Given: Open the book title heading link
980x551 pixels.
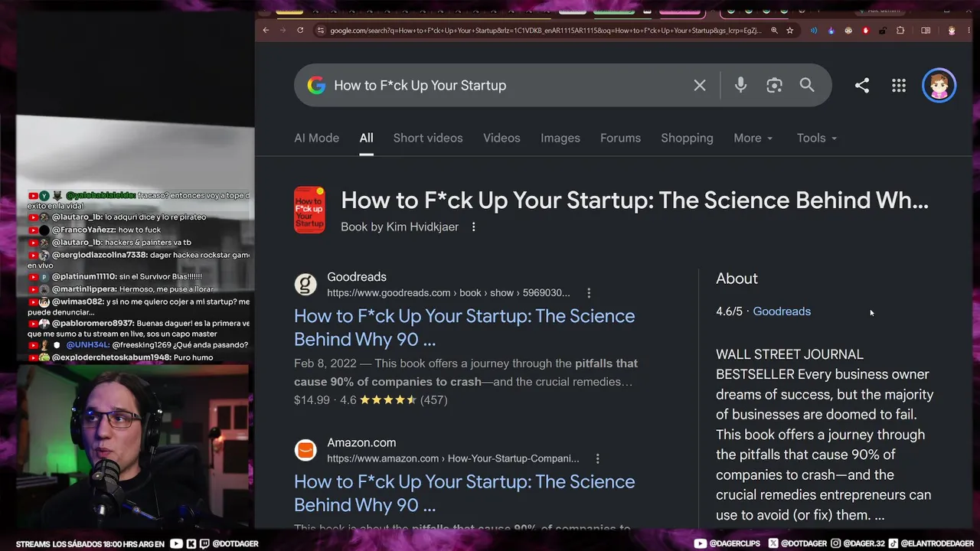Looking at the screenshot, I should coord(635,201).
